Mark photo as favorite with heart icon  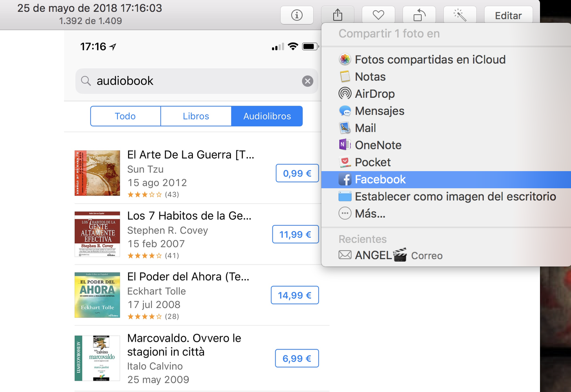pos(378,15)
